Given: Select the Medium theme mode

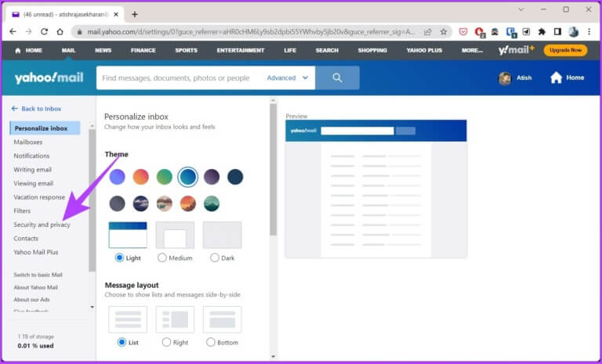Looking at the screenshot, I should pyautogui.click(x=162, y=258).
